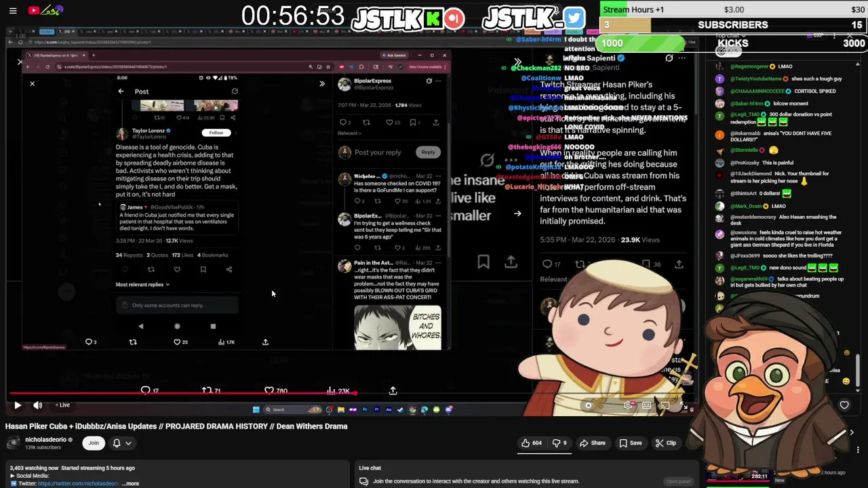
Task: Click the cast to TV icon
Action: click(x=665, y=405)
